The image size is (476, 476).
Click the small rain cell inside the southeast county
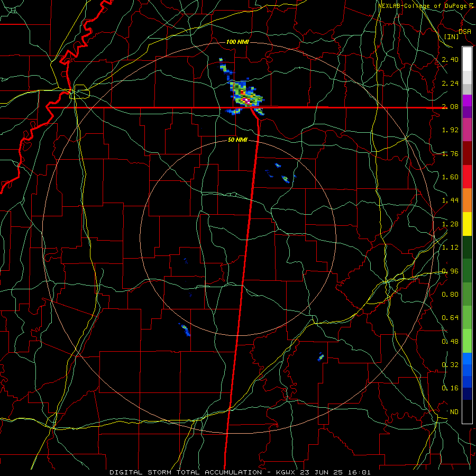coord(321,356)
